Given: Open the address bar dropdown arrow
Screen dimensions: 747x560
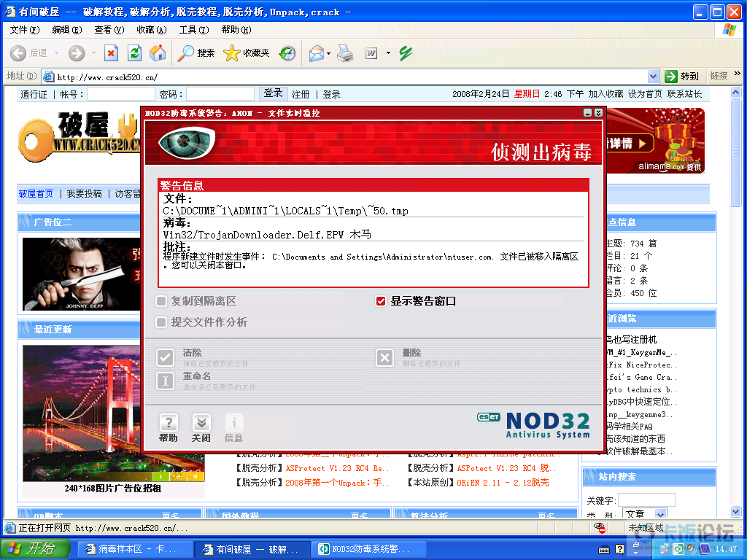Looking at the screenshot, I should coord(654,76).
